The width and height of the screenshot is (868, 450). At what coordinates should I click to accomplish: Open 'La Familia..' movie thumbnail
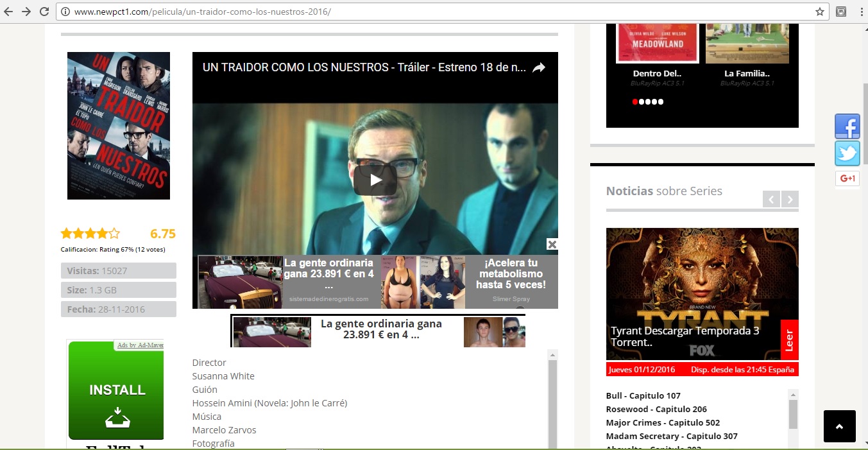coord(747,44)
